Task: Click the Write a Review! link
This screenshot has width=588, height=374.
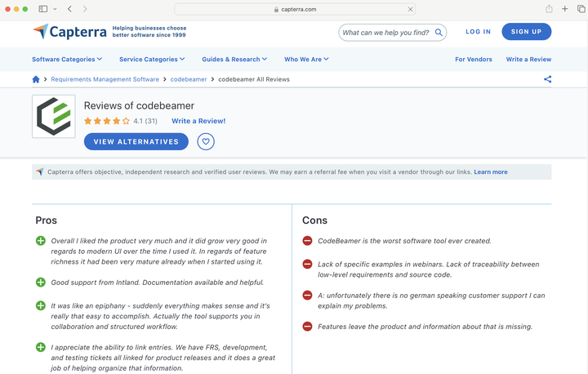Action: (198, 121)
